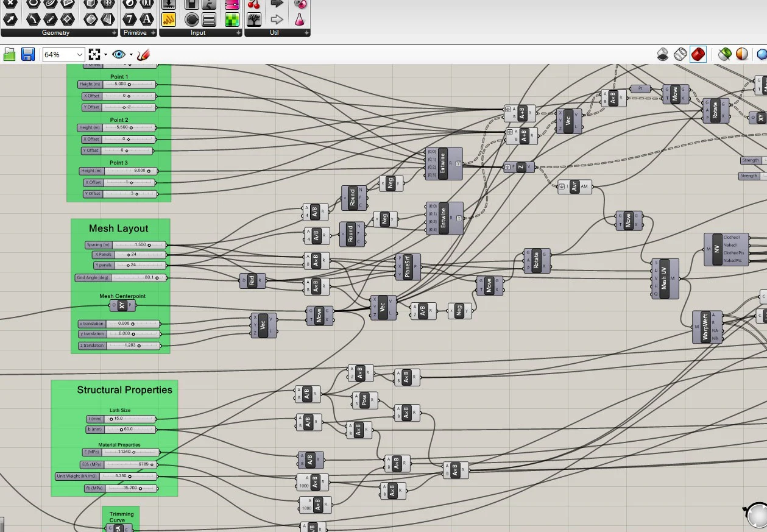Screen dimensions: 767x532
Task: Select the Rectangle component icon
Action: click(x=67, y=20)
